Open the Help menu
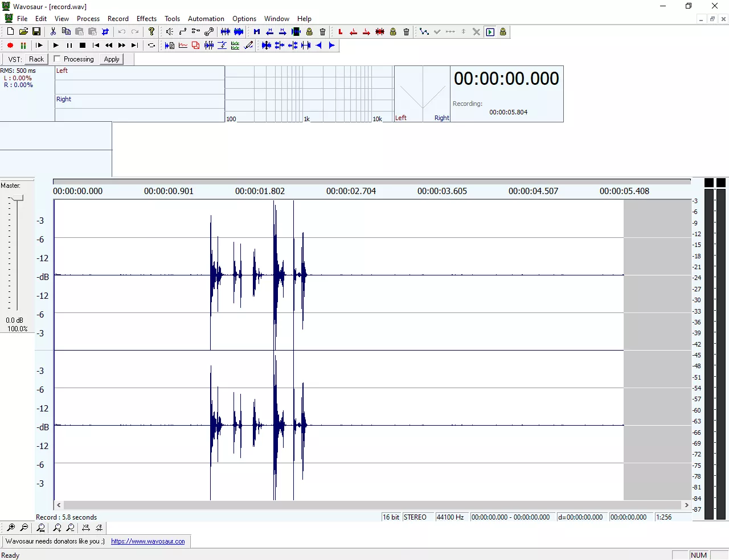 [x=305, y=19]
